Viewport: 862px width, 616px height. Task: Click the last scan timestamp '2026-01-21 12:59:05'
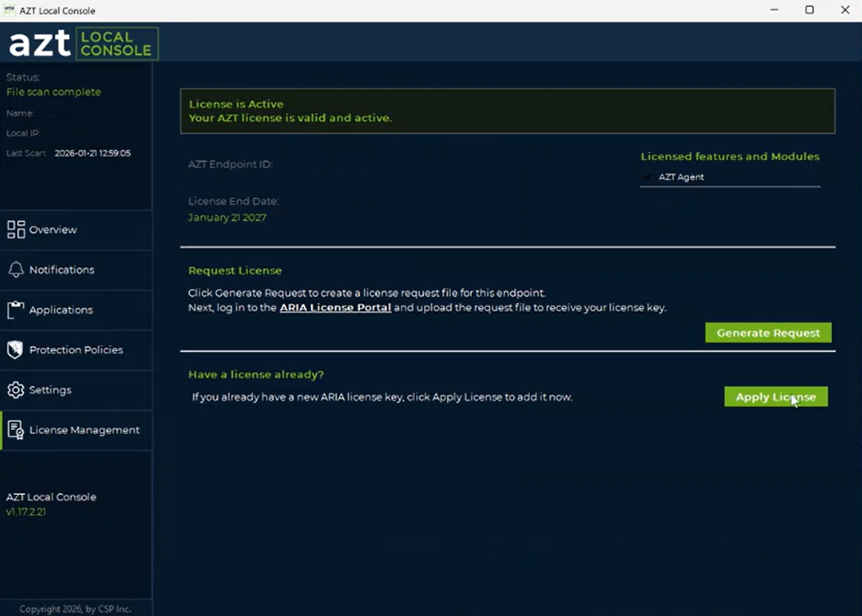pos(93,153)
